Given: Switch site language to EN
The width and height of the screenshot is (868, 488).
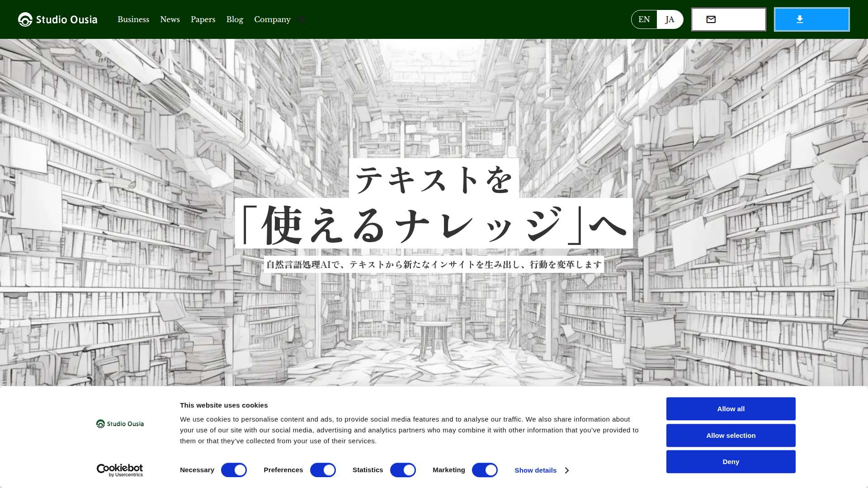Looking at the screenshot, I should coord(644,19).
